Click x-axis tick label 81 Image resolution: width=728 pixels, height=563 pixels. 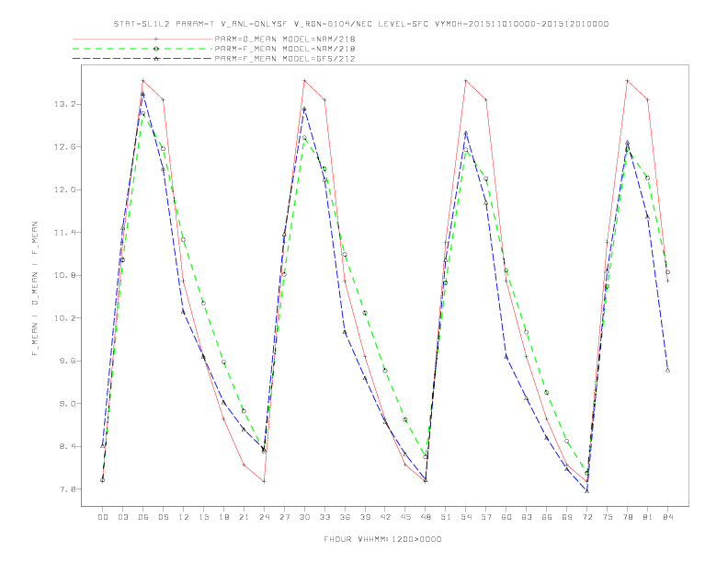(x=648, y=517)
